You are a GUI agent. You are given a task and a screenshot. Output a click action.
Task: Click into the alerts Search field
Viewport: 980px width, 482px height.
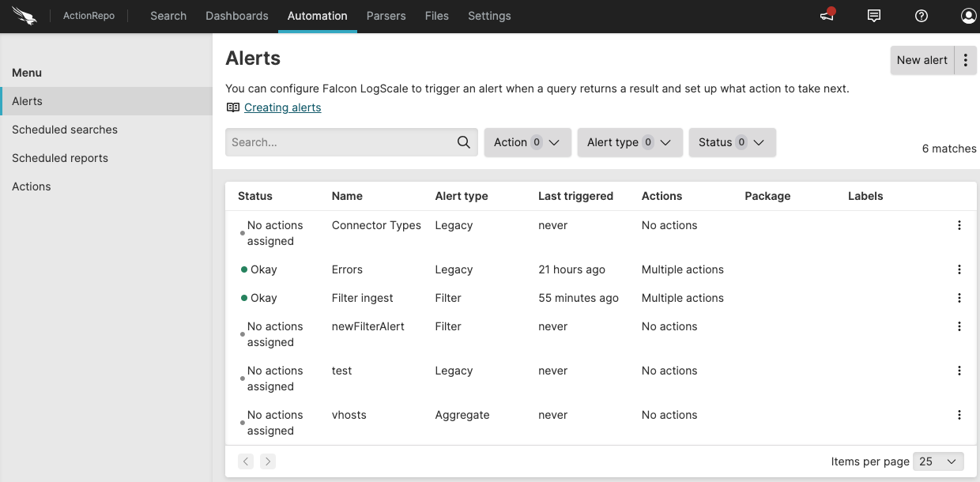coord(340,142)
